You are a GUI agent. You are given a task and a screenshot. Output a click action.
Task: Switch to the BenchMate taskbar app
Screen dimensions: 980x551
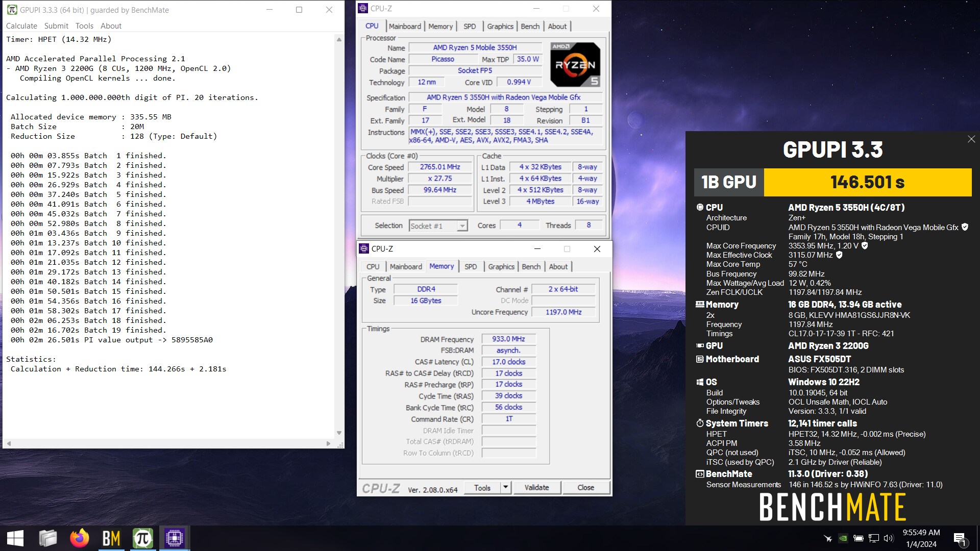(x=111, y=538)
